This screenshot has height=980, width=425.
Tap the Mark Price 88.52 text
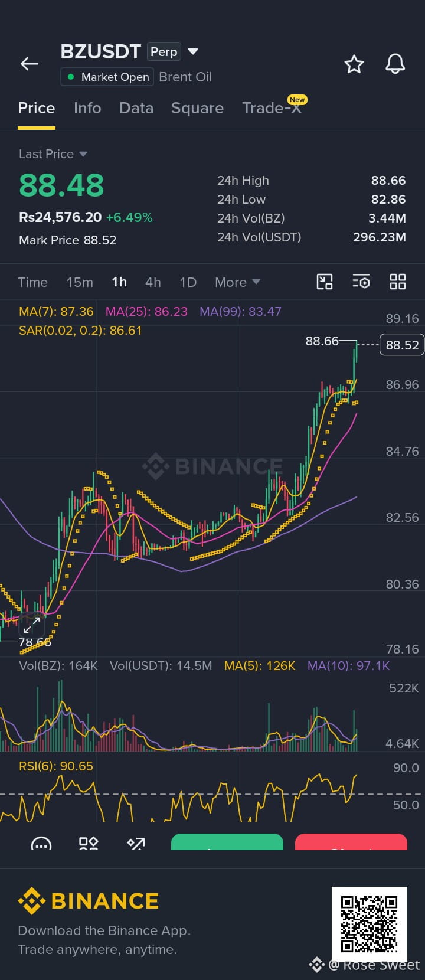tap(68, 240)
